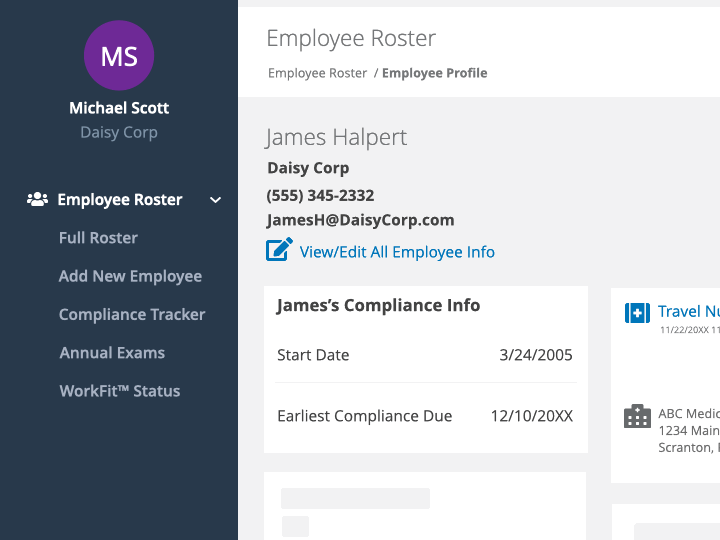This screenshot has width=720, height=540.
Task: Select Add New Employee in sidebar
Action: (x=130, y=276)
